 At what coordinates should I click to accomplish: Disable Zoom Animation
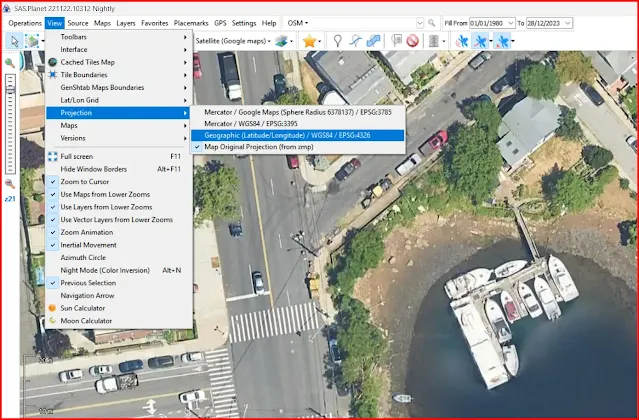coord(118,232)
